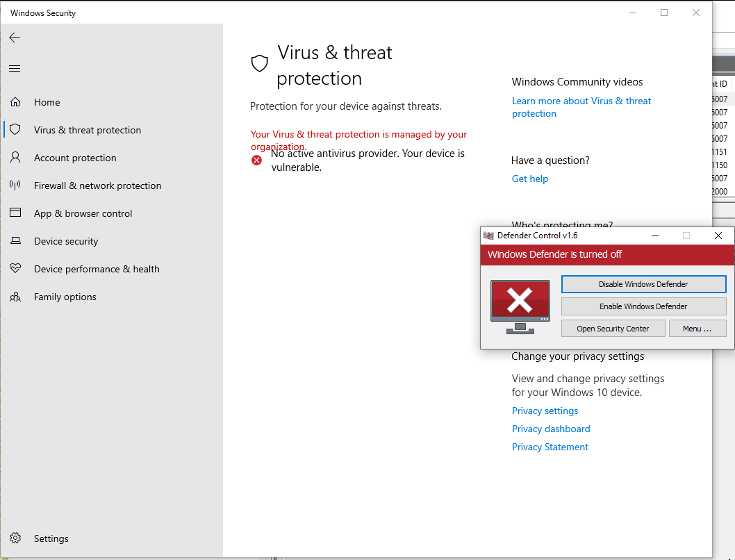Click the Device performance heart icon
Screen dimensions: 735x560
pyautogui.click(x=15, y=268)
